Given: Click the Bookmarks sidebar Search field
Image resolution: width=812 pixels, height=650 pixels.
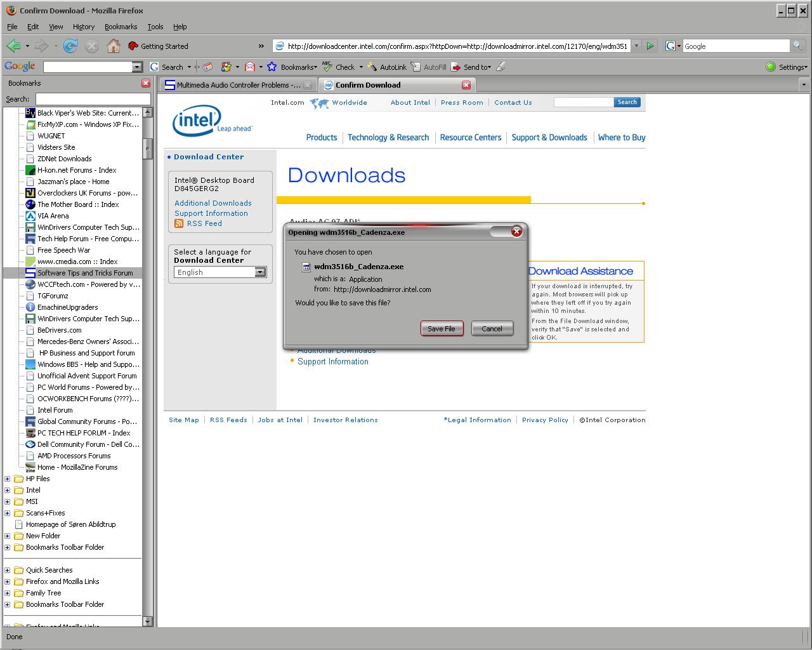Looking at the screenshot, I should 93,99.
